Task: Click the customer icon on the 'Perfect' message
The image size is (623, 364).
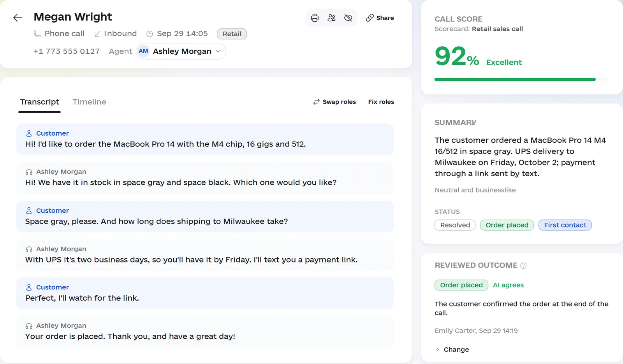Action: (29, 287)
